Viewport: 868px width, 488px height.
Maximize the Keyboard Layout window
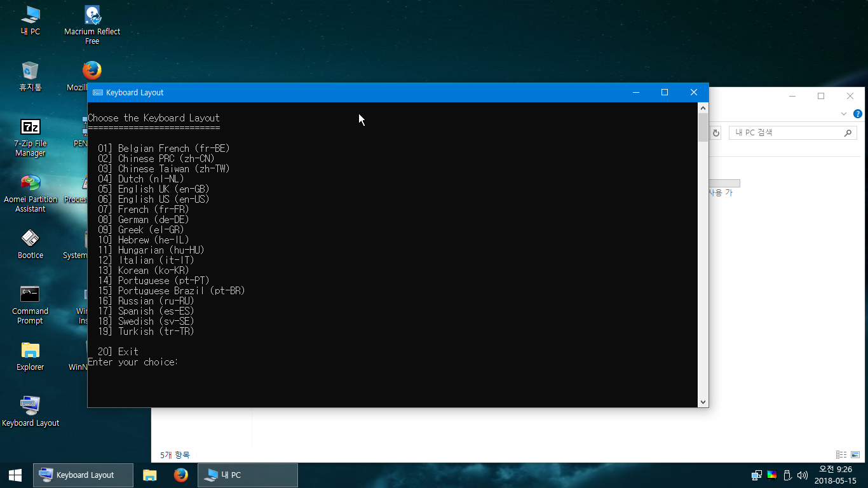click(665, 92)
